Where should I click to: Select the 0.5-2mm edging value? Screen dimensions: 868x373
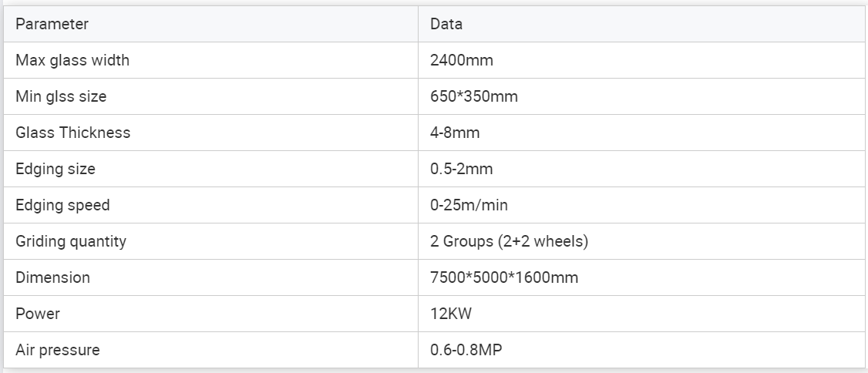coord(462,170)
